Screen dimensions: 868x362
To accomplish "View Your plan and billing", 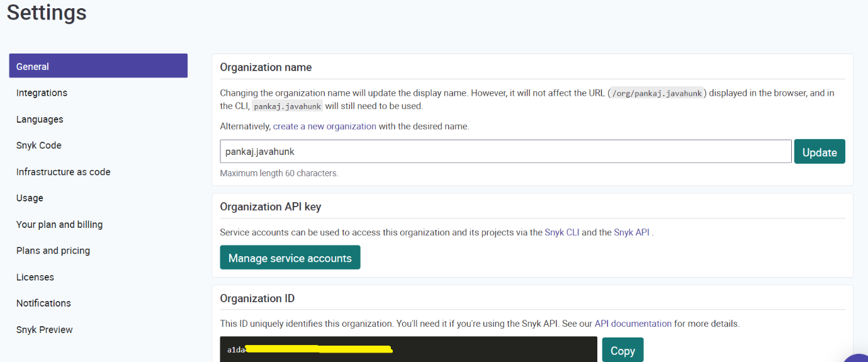I will click(x=60, y=224).
